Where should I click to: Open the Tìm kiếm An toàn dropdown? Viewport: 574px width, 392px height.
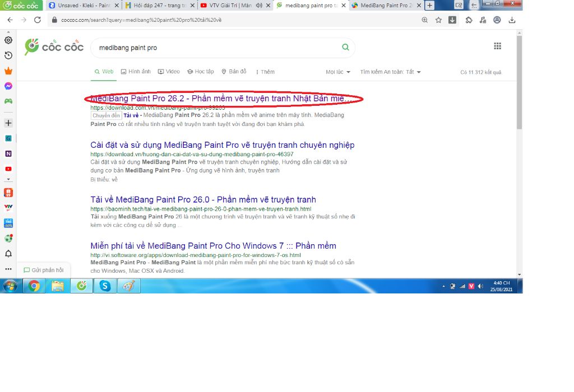[390, 72]
